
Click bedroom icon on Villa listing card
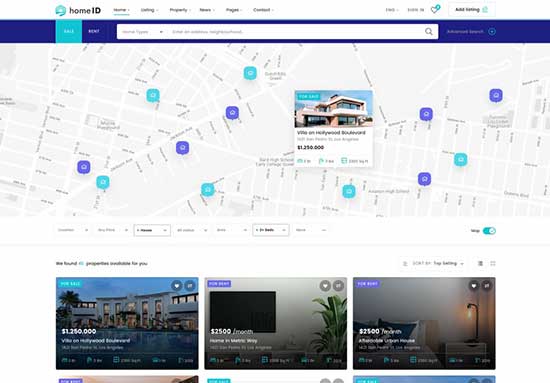click(65, 360)
